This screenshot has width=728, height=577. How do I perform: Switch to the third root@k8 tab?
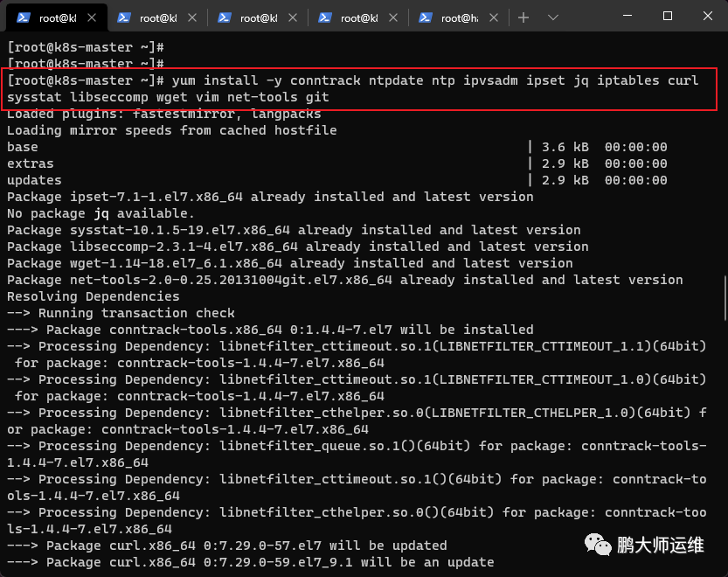259,18
